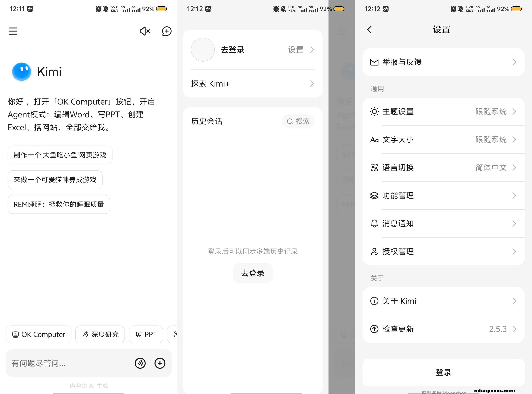Viewport: 532px width, 394px height.
Task: Toggle the muted speaker icon
Action: tap(145, 31)
